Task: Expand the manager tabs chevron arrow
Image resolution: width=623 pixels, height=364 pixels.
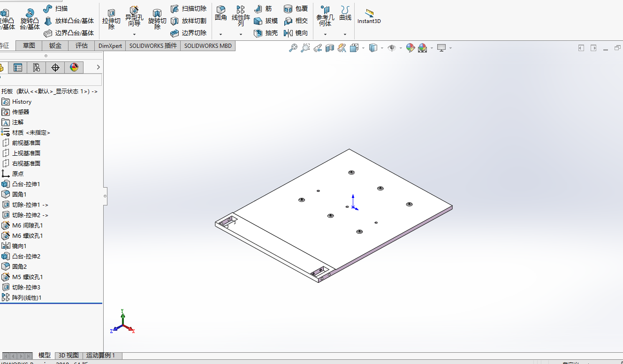Action: point(98,68)
